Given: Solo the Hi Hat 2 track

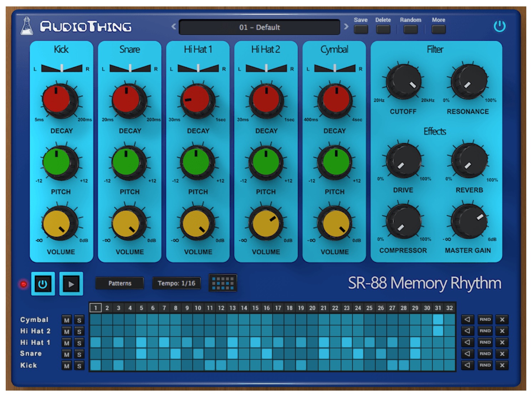Looking at the screenshot, I should 79,332.
